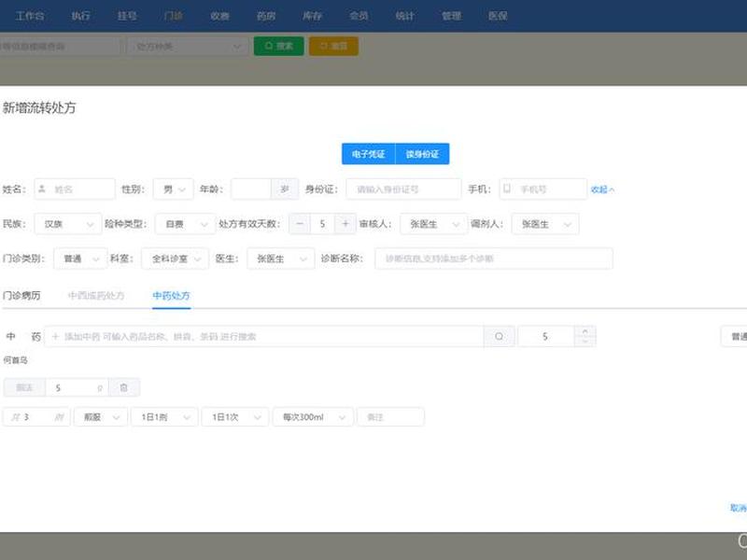Switch to the 中西成药处方 tab
The width and height of the screenshot is (747, 560).
(96, 296)
